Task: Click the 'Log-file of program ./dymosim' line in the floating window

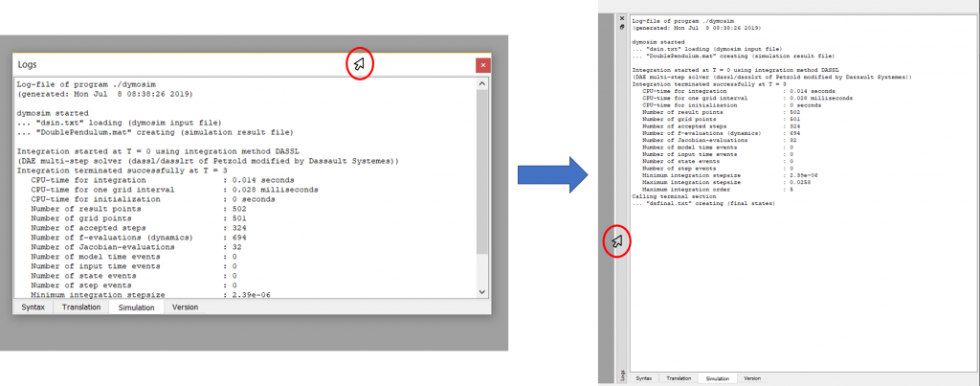Action: 86,84
